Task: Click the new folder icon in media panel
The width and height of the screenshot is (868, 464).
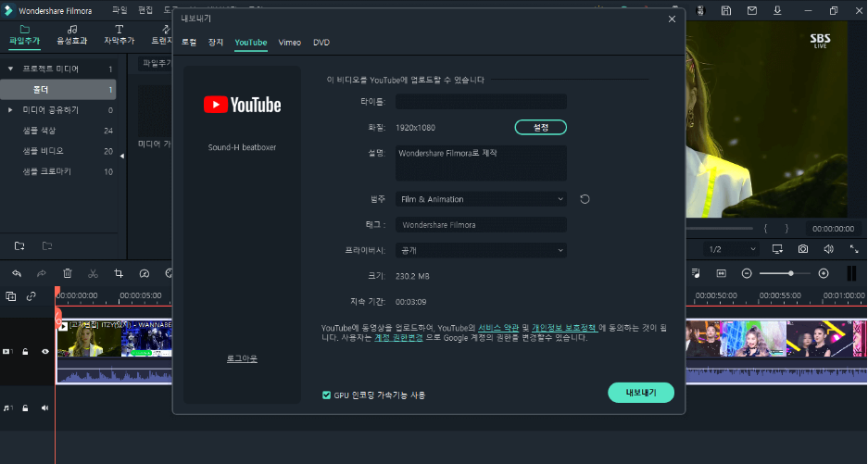Action: (19, 245)
